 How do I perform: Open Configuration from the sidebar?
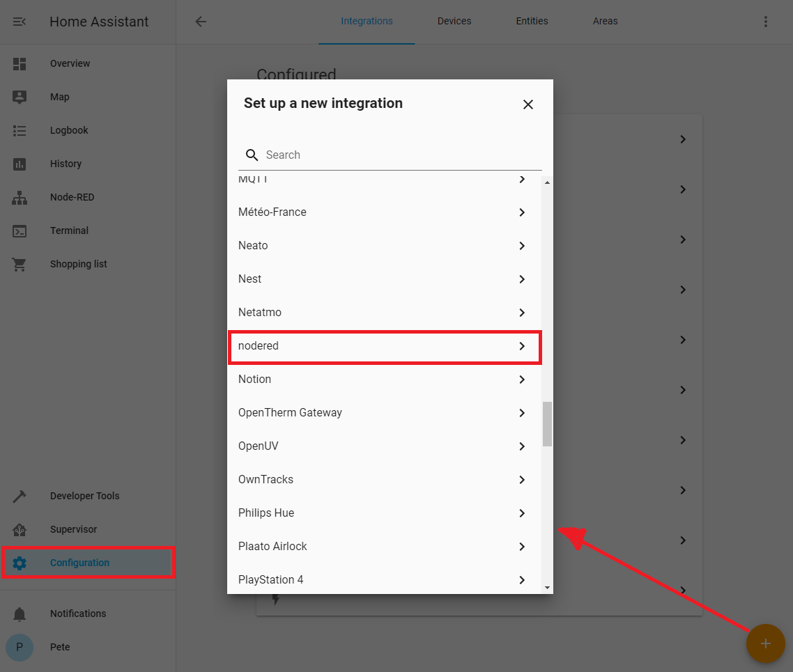tap(88, 563)
